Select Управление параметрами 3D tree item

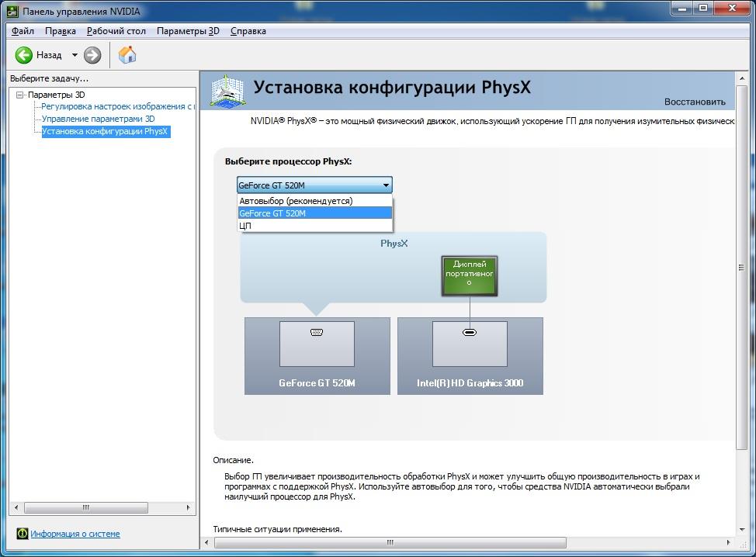pyautogui.click(x=99, y=119)
